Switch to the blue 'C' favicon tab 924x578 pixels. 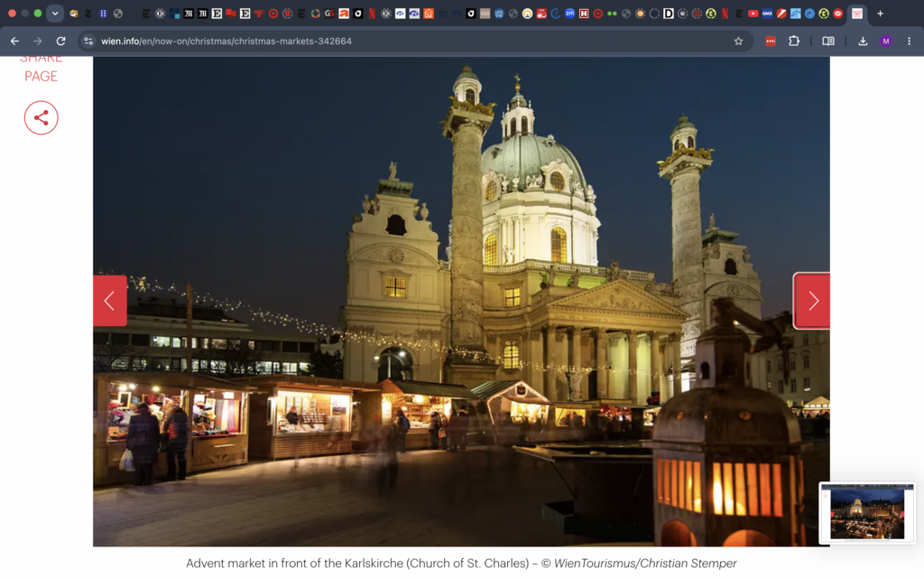(556, 14)
